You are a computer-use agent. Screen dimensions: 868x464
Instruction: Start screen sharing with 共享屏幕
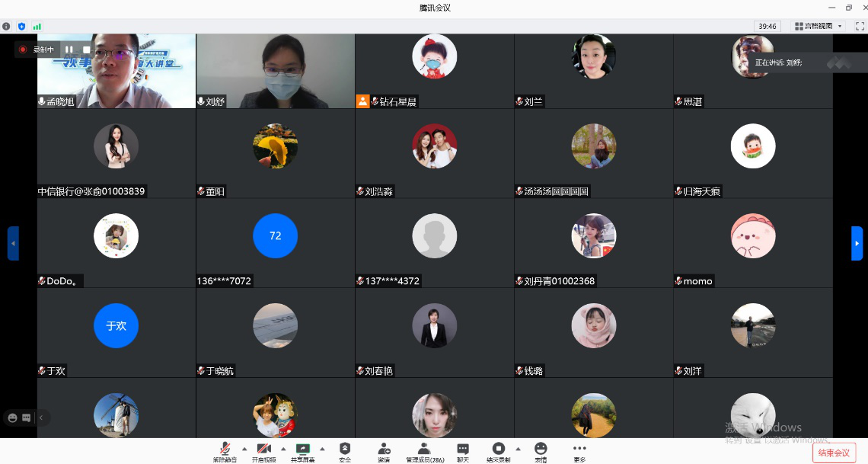click(x=302, y=452)
